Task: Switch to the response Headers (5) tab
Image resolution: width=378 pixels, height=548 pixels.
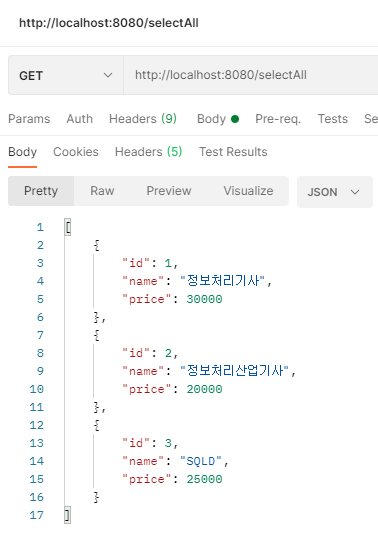Action: point(148,152)
